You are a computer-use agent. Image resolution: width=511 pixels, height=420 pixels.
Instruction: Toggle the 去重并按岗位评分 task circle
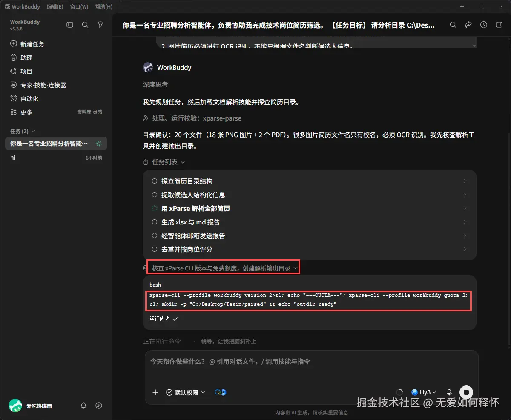tap(155, 249)
